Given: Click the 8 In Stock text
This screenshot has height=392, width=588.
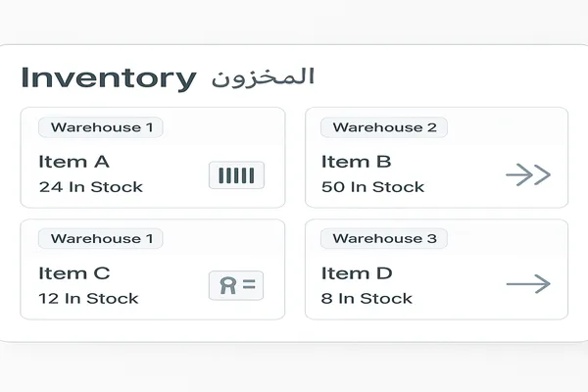Looking at the screenshot, I should [x=367, y=298].
